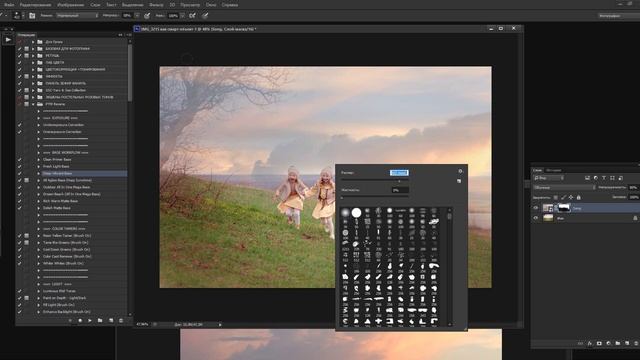The image size is (640, 360).
Task: Open the Brush Preset picker in options bar
Action: point(18,16)
